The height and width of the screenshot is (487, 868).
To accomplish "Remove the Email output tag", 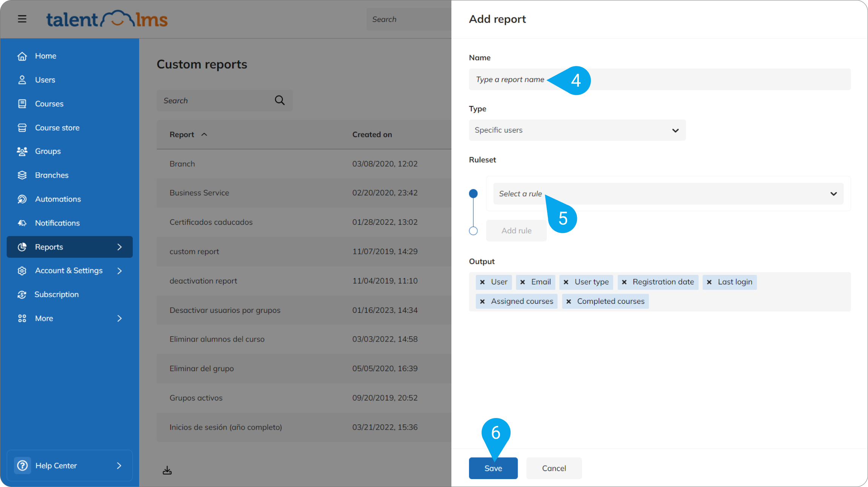I will [523, 282].
